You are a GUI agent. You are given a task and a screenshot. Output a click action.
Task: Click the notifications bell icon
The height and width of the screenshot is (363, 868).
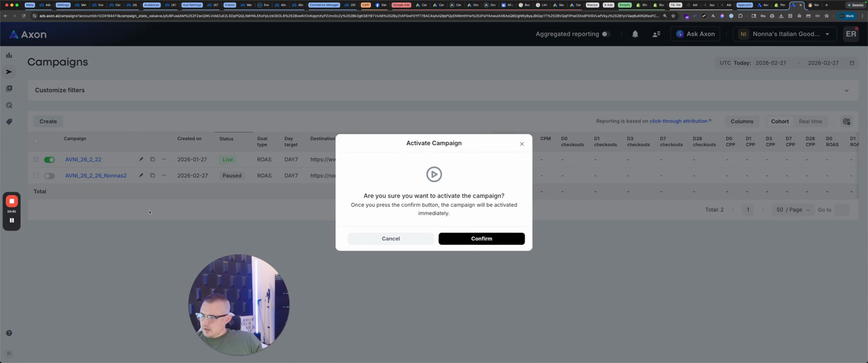635,34
